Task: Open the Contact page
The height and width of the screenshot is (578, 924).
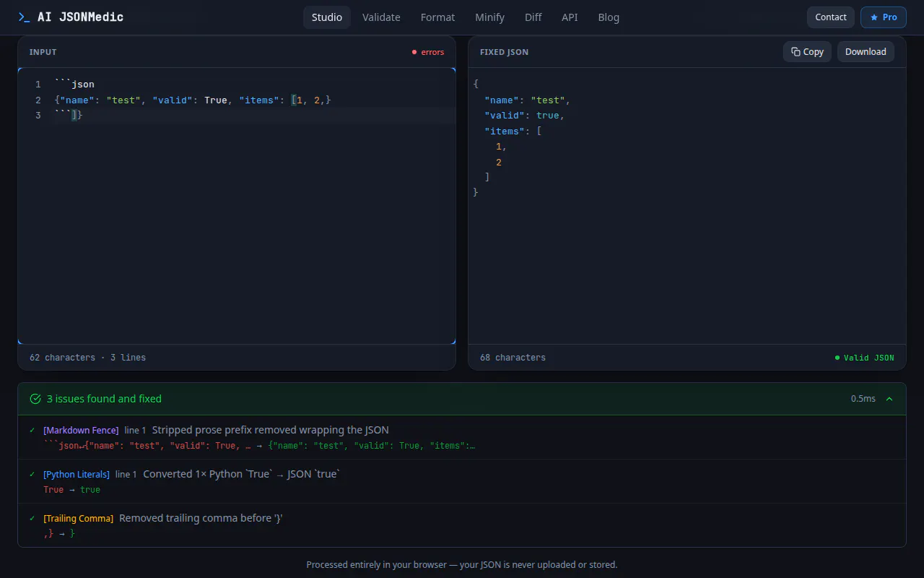Action: [x=831, y=17]
